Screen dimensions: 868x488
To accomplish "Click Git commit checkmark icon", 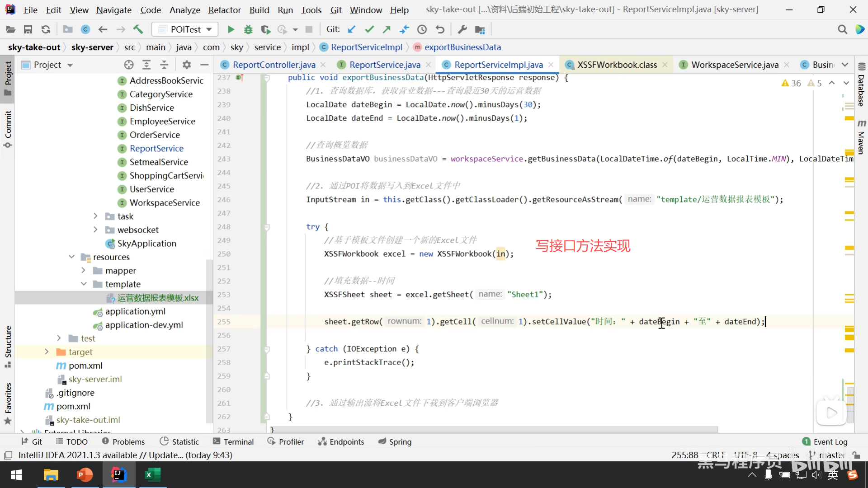I will (369, 29).
